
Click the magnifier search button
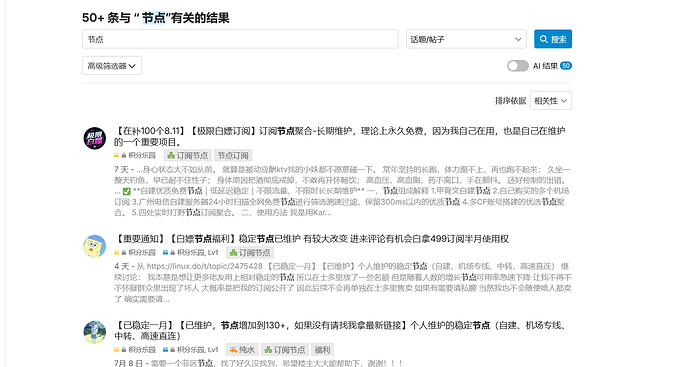coord(553,39)
